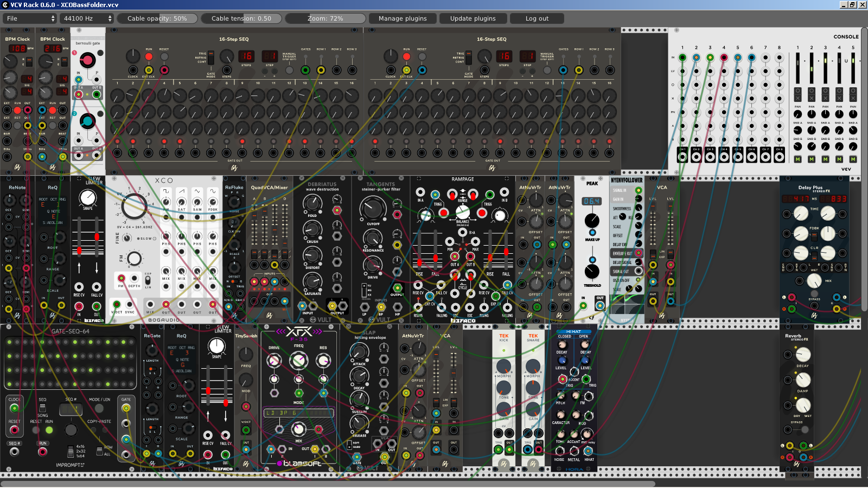
Task: Click the TinySawish FREQ knob
Action: (246, 355)
